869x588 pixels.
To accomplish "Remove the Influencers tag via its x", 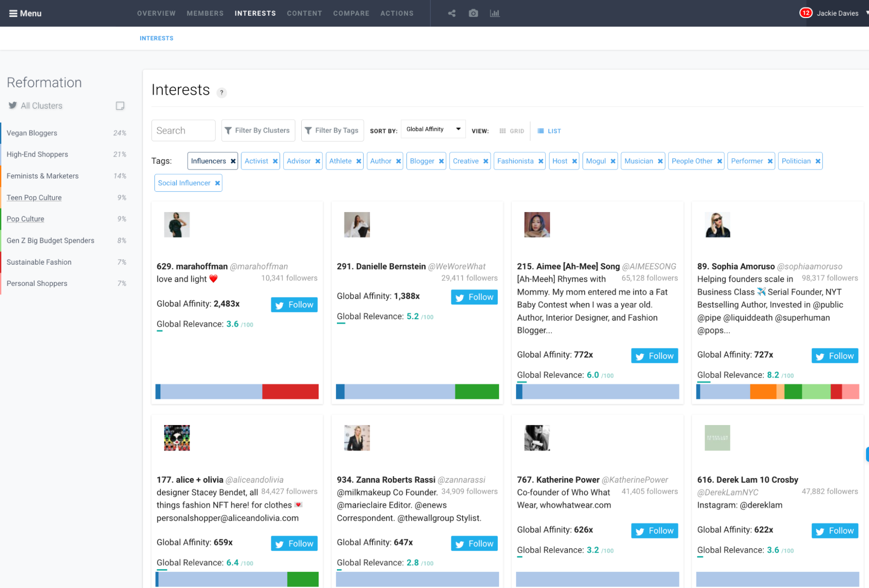I will pos(233,161).
